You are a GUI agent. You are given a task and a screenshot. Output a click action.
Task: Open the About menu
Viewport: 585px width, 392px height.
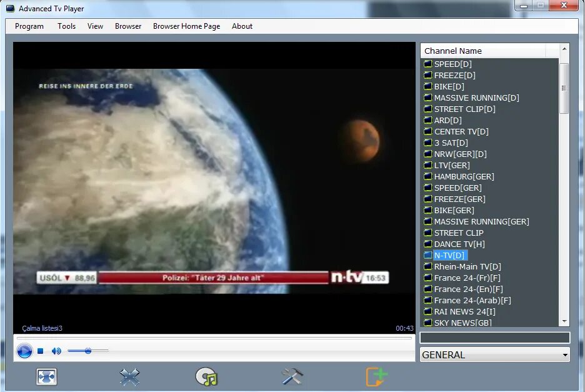[x=242, y=26]
